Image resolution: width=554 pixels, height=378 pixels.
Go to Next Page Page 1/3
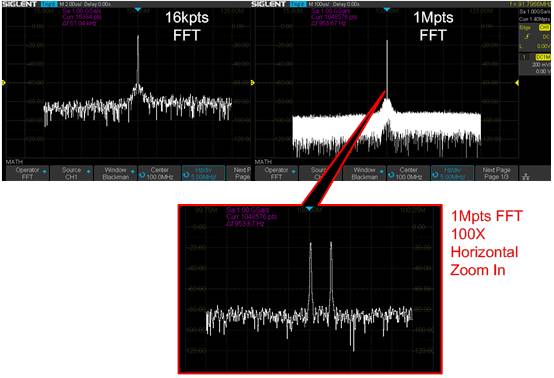click(496, 173)
